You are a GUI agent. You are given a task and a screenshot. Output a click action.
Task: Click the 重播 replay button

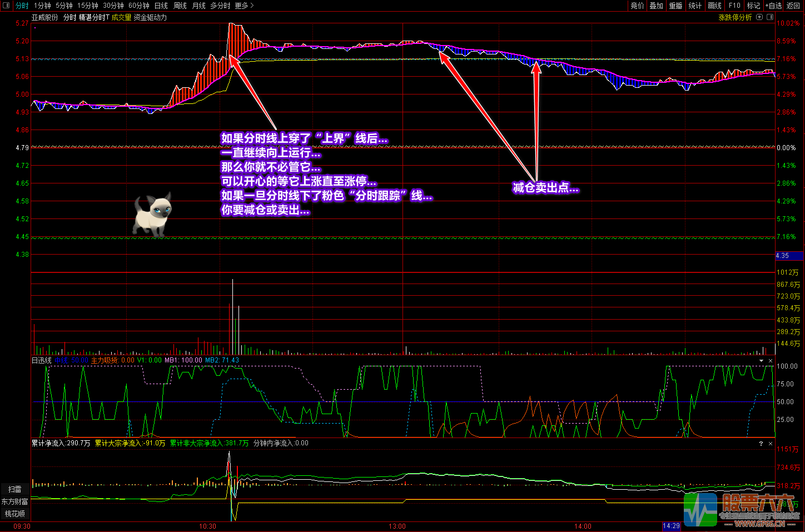click(x=675, y=6)
